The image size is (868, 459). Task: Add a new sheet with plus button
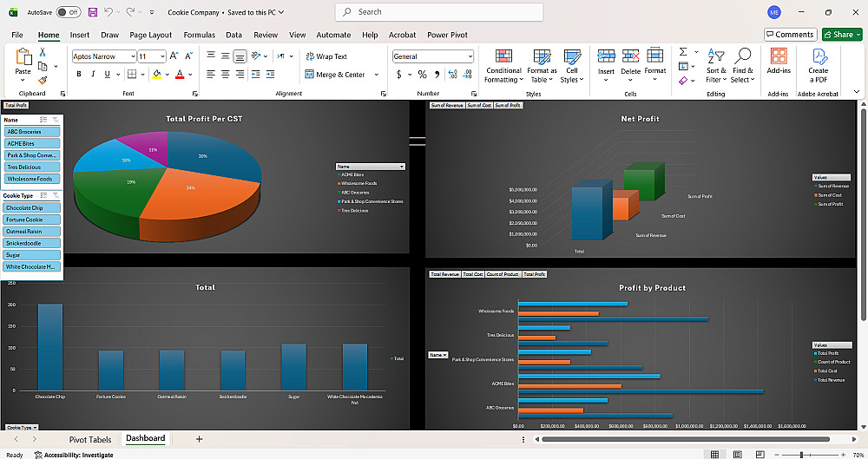pos(200,439)
